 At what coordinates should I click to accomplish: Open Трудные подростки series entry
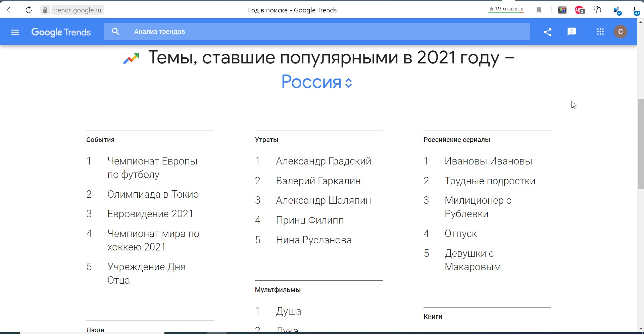click(490, 181)
